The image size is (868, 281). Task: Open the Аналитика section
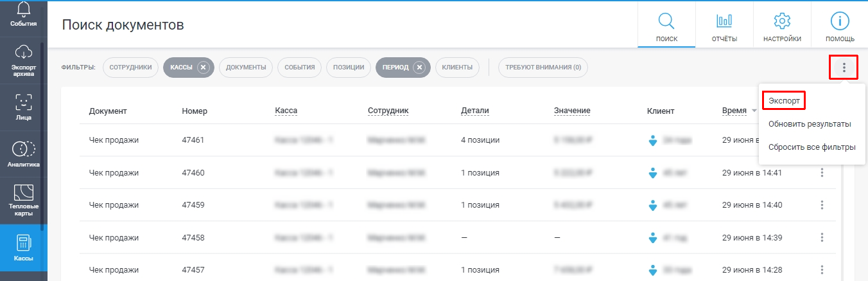pyautogui.click(x=23, y=154)
